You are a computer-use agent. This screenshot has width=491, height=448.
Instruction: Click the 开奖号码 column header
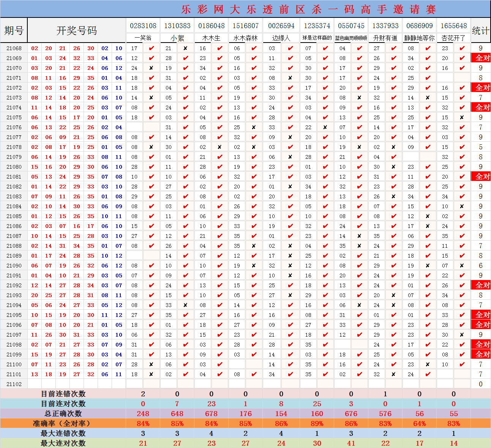tap(77, 30)
